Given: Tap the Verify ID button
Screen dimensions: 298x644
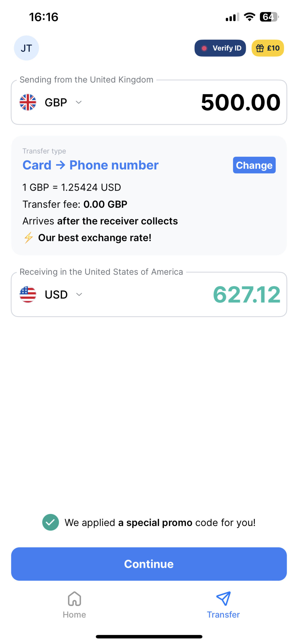Looking at the screenshot, I should click(x=220, y=48).
